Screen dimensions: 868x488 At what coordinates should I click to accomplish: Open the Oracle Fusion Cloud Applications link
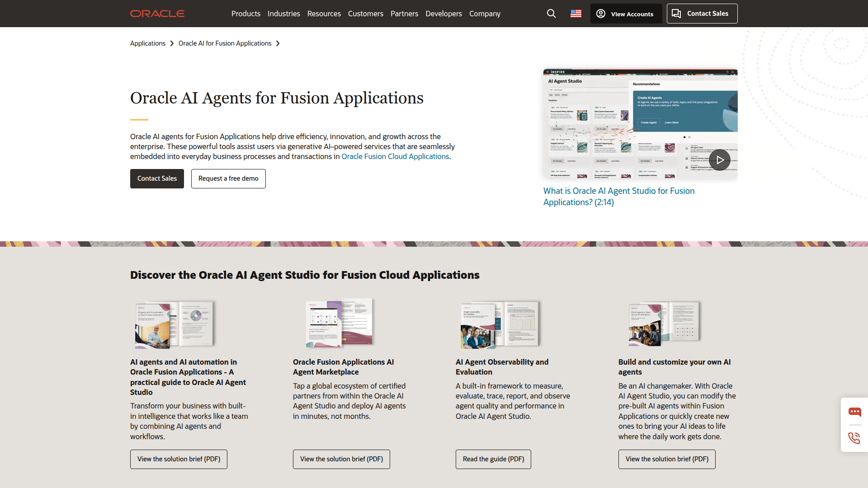point(395,156)
